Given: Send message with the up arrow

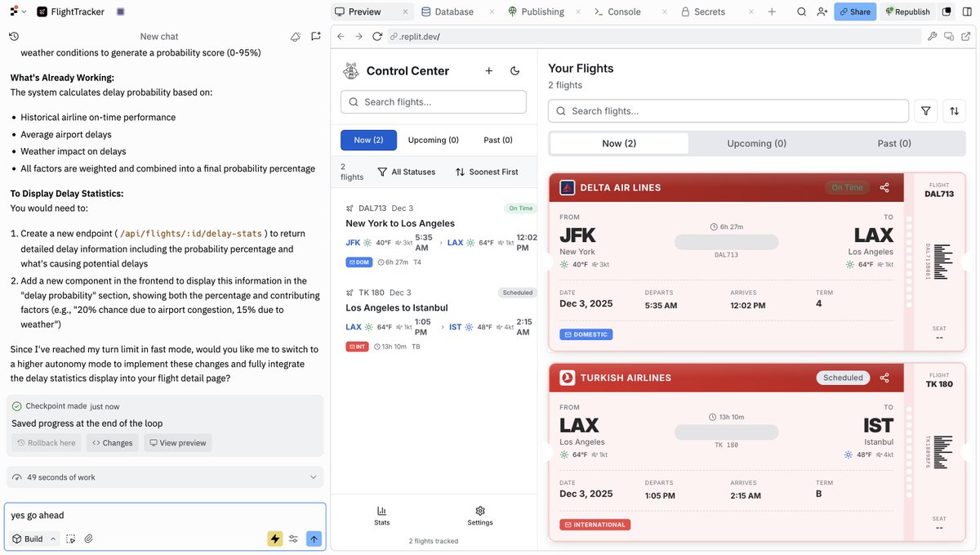Looking at the screenshot, I should point(314,539).
